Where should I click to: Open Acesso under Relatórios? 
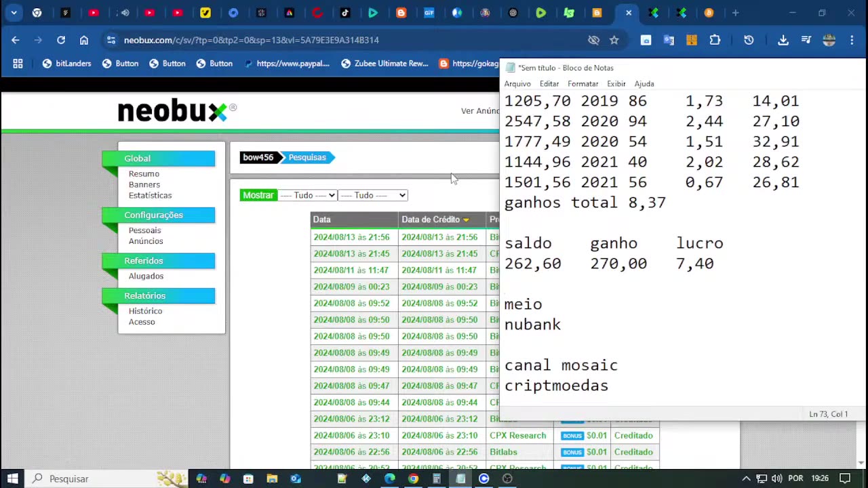(x=142, y=322)
